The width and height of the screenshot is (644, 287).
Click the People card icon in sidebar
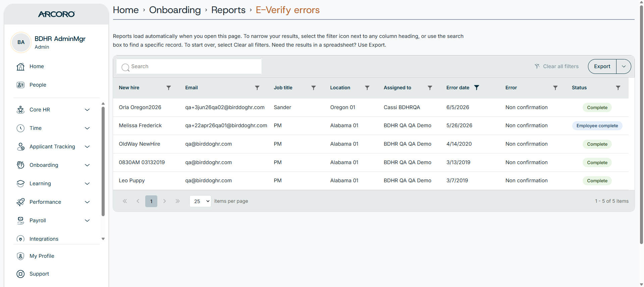[20, 85]
